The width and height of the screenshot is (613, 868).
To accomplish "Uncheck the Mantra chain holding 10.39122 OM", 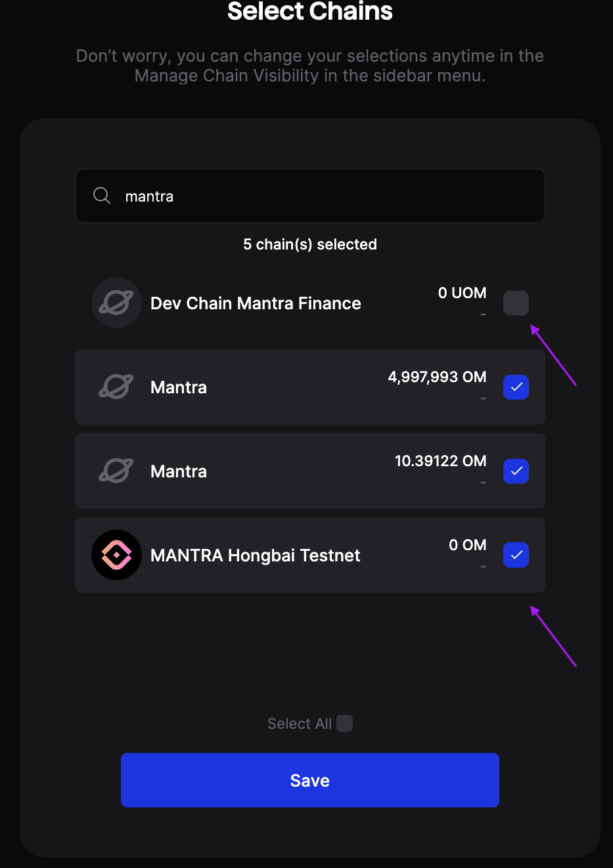I will coord(516,471).
